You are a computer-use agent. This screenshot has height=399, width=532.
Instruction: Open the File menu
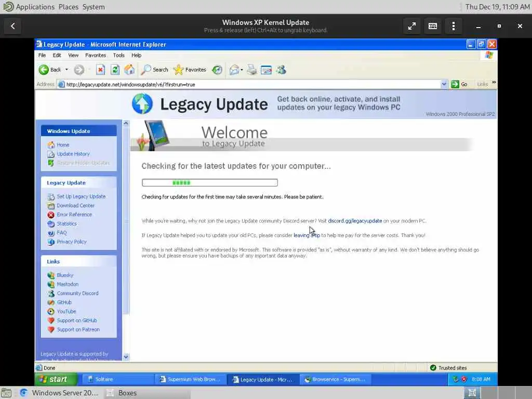click(x=42, y=55)
